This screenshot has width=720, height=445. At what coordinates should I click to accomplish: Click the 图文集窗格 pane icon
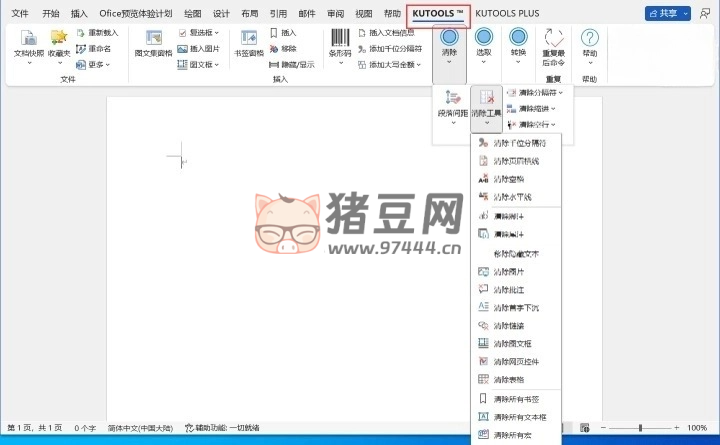pyautogui.click(x=153, y=42)
